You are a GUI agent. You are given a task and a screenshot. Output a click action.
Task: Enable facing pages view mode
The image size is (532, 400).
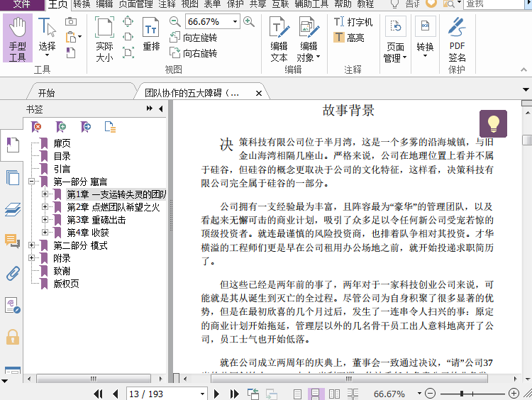pos(334,394)
